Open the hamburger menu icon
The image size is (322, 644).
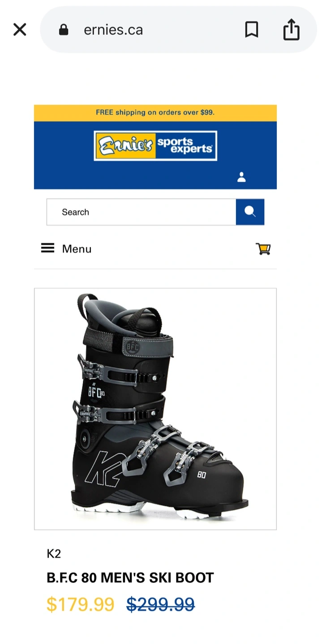(x=47, y=248)
